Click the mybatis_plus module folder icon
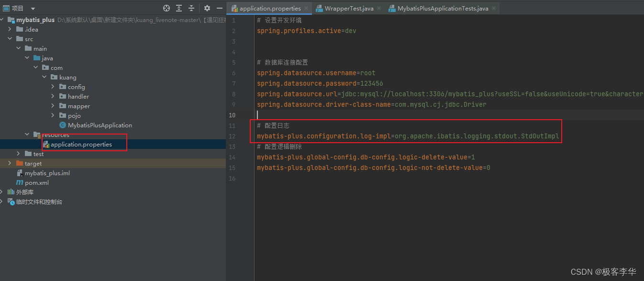The height and width of the screenshot is (281, 644). [11, 20]
